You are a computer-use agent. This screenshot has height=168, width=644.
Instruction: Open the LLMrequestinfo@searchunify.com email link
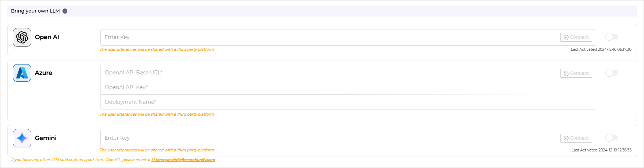pos(183,160)
